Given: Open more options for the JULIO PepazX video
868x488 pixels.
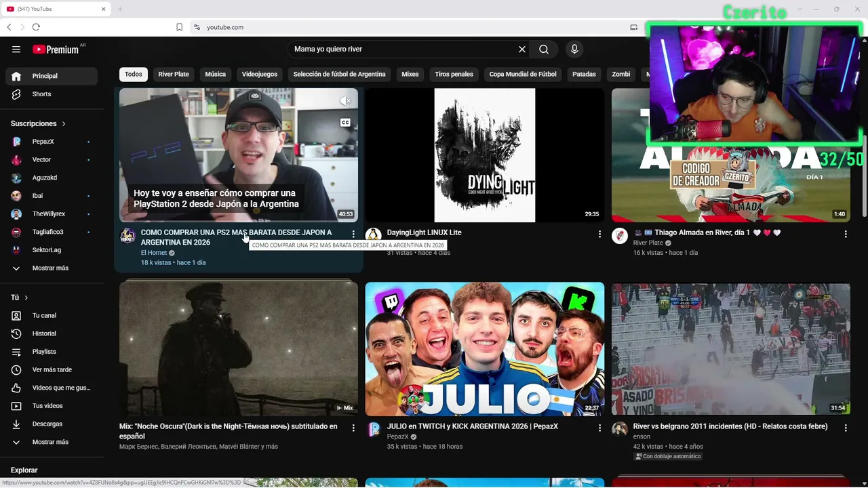Looking at the screenshot, I should coord(599,428).
